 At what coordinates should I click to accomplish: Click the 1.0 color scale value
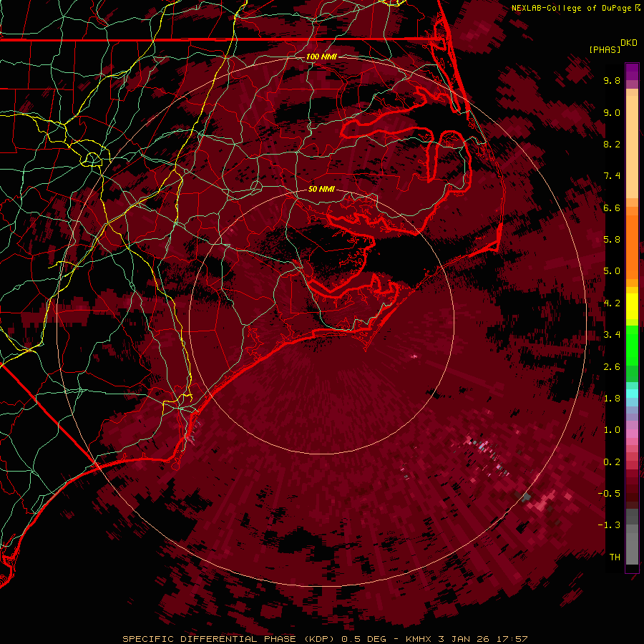pos(612,430)
